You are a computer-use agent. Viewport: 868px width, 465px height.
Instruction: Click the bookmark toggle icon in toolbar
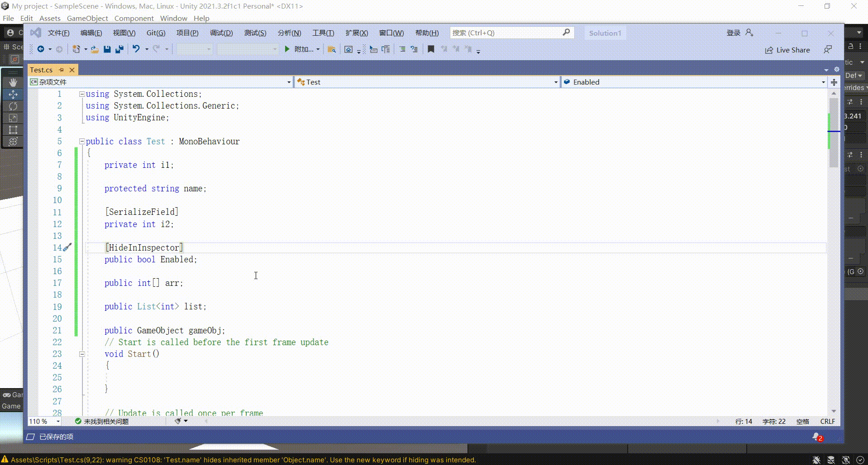[431, 49]
